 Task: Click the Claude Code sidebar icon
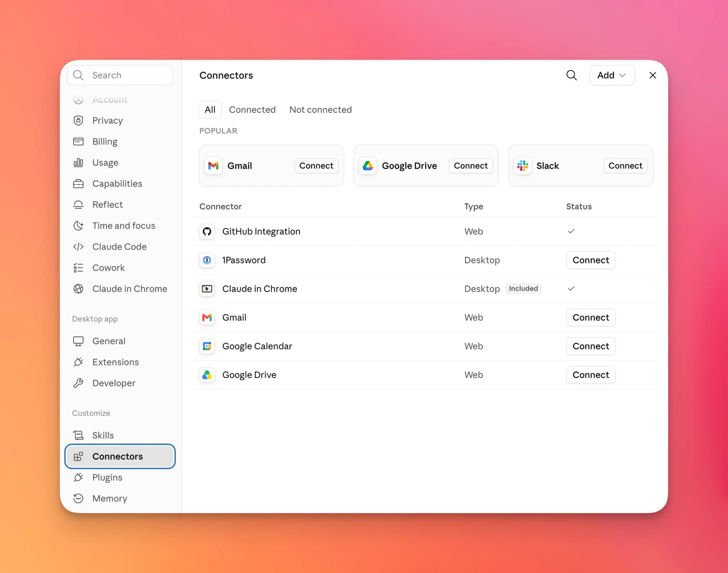click(x=78, y=246)
